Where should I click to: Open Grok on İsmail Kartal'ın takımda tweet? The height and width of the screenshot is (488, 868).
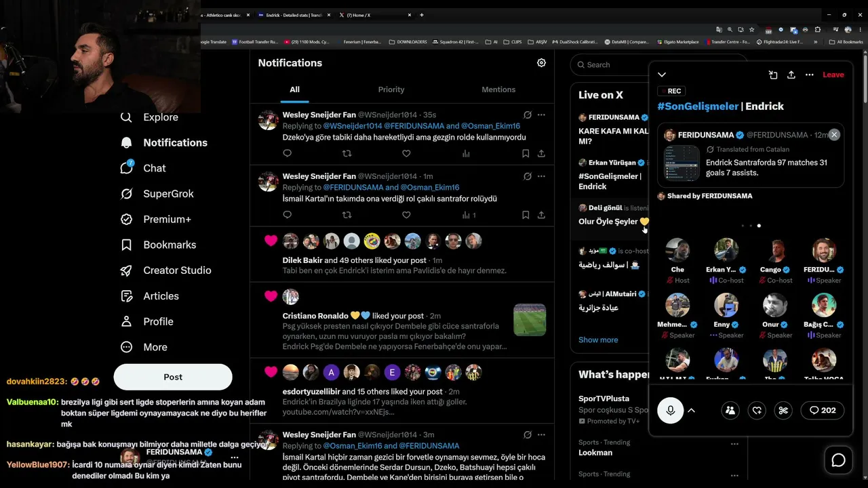point(528,176)
